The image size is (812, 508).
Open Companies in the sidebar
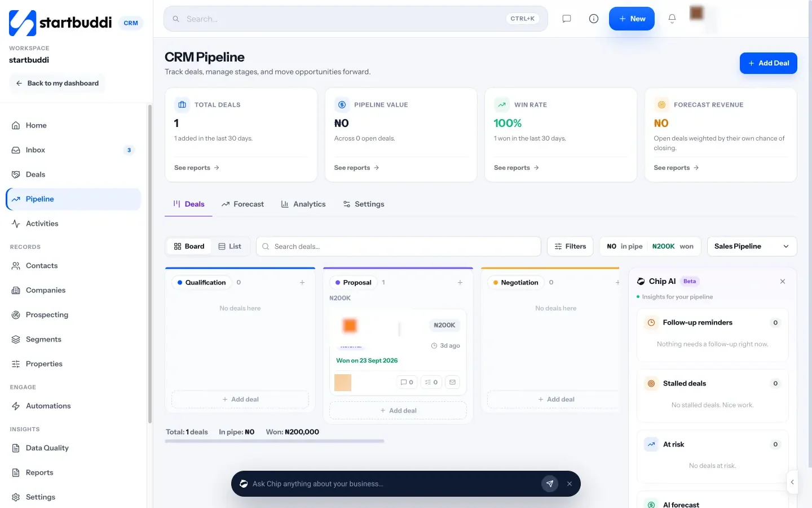[73, 290]
